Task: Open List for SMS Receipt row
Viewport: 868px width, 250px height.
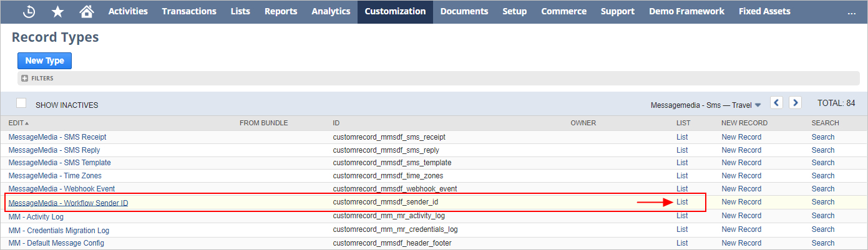Action: 682,137
